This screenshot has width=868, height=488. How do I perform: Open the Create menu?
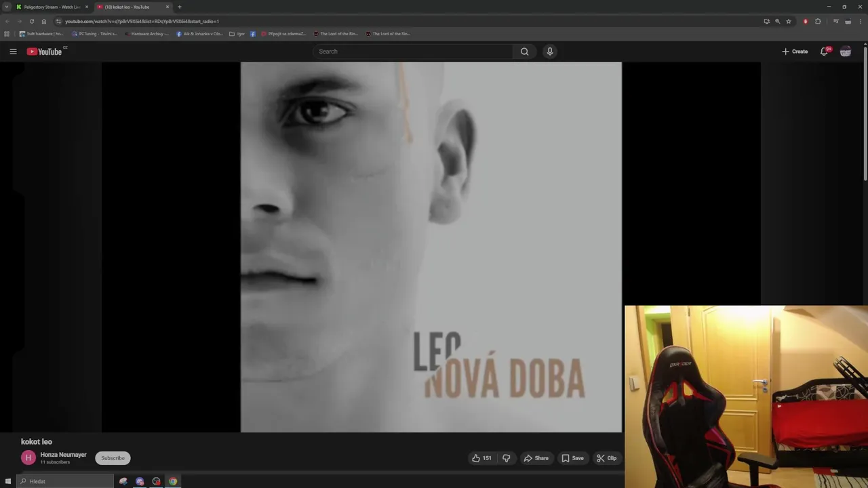[795, 52]
